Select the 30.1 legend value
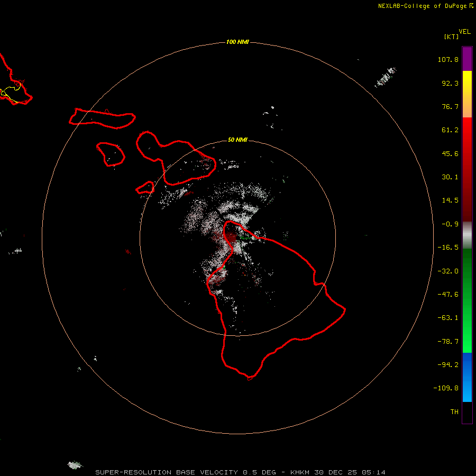Image resolution: width=476 pixels, height=476 pixels. [450, 177]
